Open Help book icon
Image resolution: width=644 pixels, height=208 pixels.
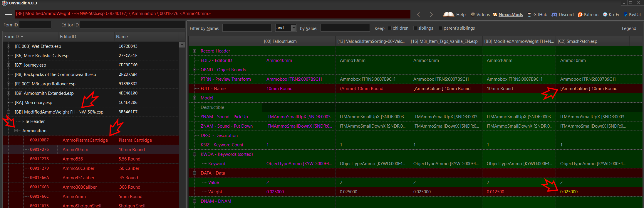click(x=449, y=14)
